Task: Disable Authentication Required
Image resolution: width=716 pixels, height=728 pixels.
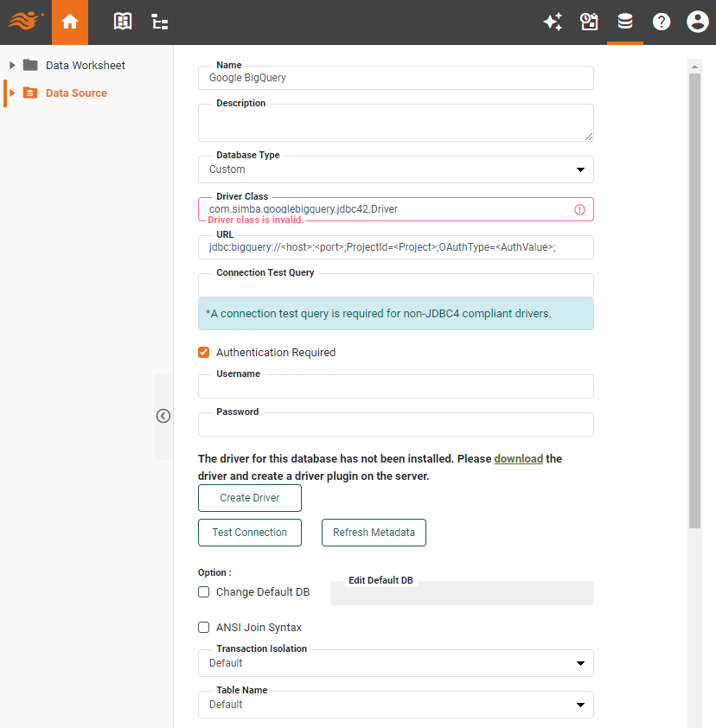Action: (x=203, y=352)
